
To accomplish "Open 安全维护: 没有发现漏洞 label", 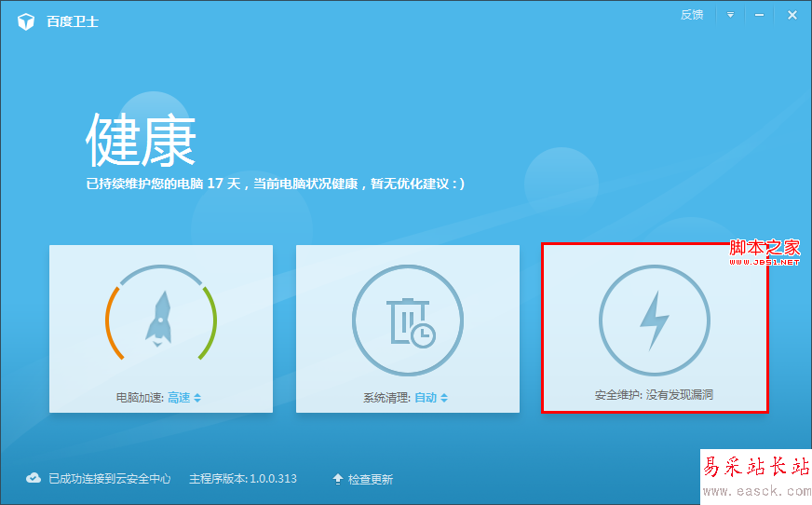I will tap(654, 395).
